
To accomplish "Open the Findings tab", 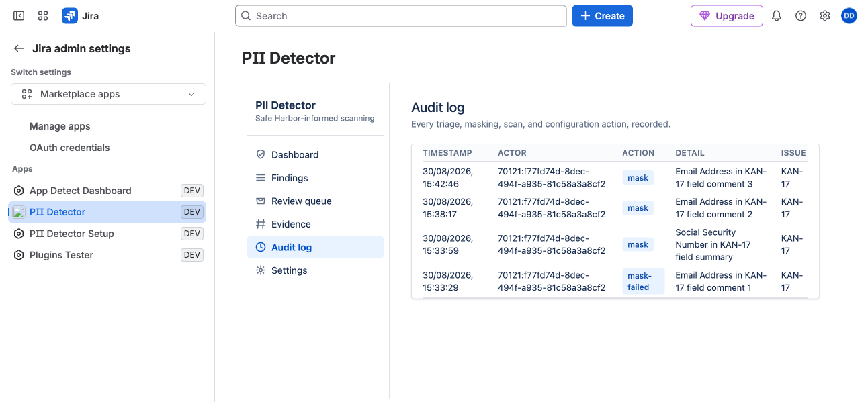I will (315, 178).
